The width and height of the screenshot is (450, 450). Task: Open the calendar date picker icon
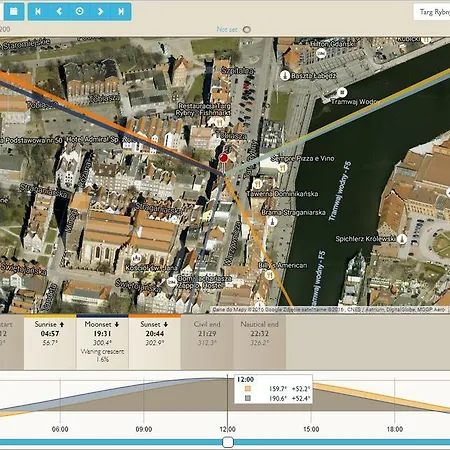[13, 11]
